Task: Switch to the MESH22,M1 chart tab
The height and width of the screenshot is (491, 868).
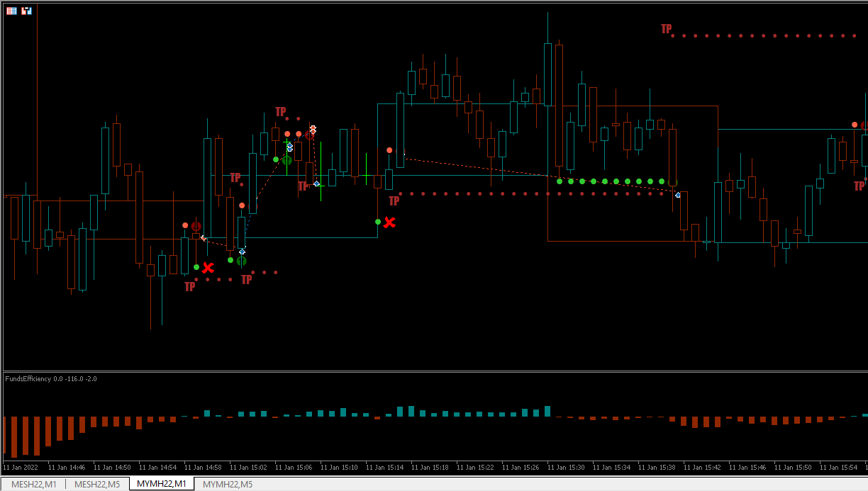Action: coord(33,485)
